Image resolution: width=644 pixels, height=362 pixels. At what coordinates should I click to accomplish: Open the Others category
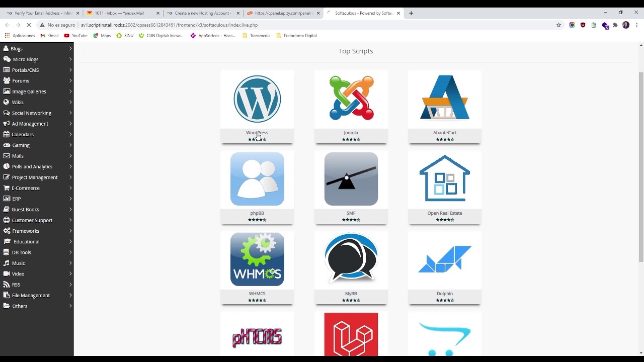tap(37, 306)
